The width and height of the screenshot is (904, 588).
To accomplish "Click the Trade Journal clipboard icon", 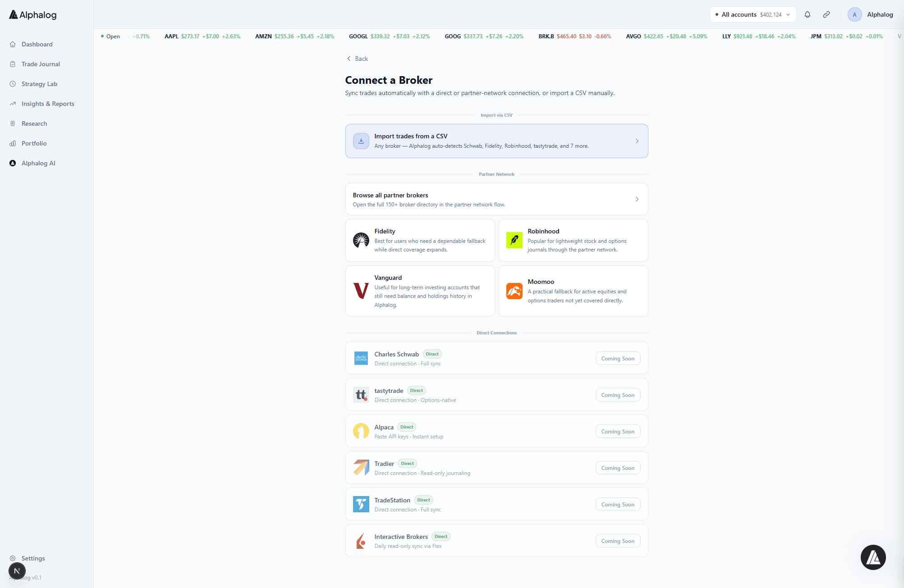I will [13, 64].
